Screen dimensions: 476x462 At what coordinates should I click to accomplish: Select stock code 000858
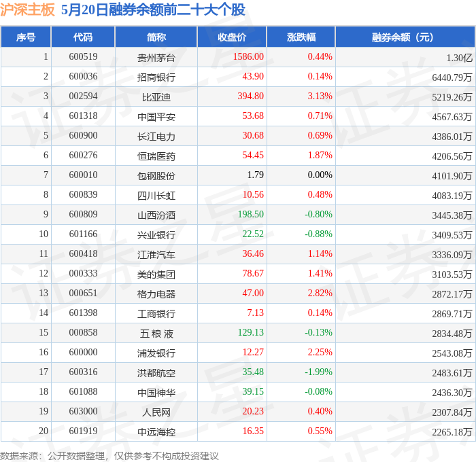tap(83, 333)
